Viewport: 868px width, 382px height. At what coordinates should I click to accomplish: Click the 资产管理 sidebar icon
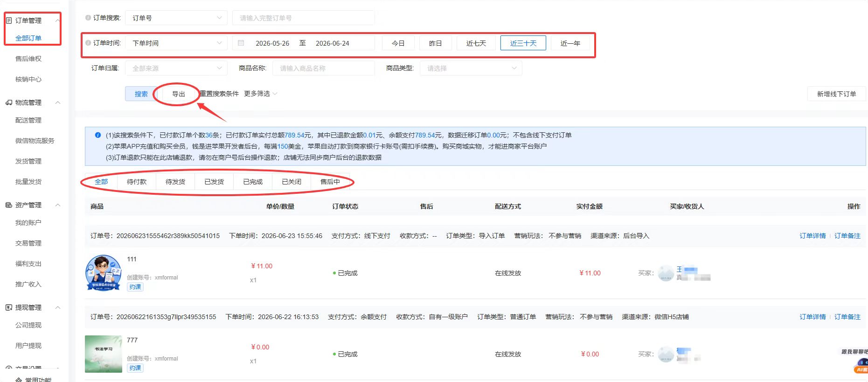point(9,205)
